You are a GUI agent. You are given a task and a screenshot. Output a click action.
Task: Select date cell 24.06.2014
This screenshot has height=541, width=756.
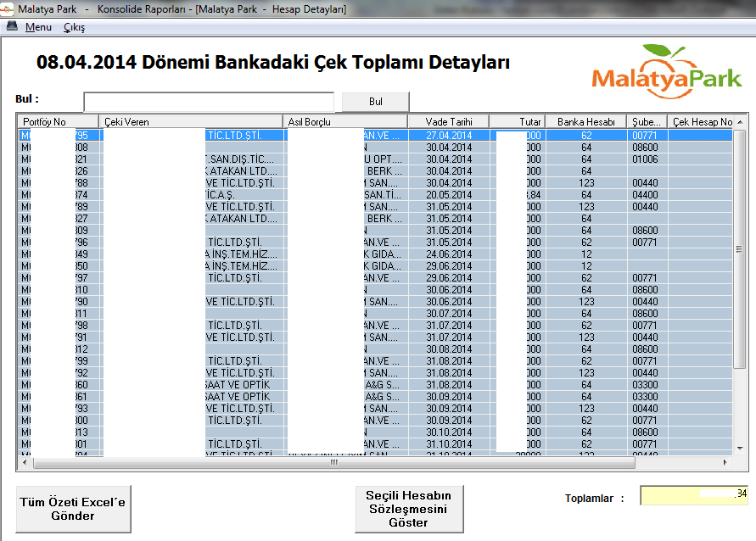(449, 254)
